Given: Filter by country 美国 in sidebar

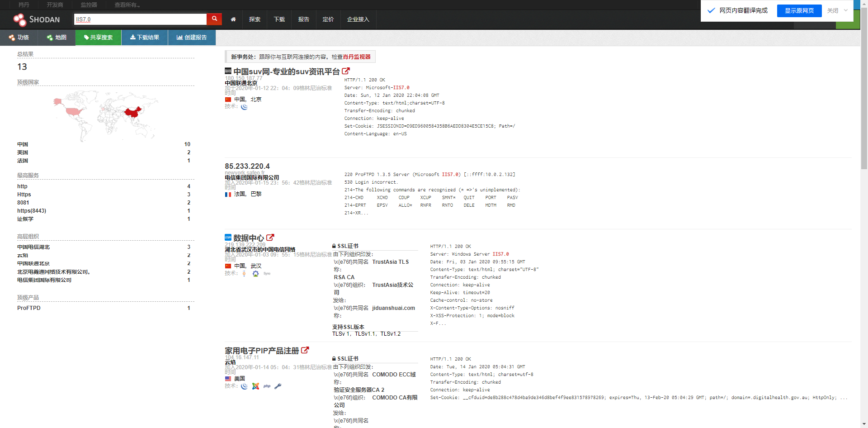Looking at the screenshot, I should click(x=23, y=152).
